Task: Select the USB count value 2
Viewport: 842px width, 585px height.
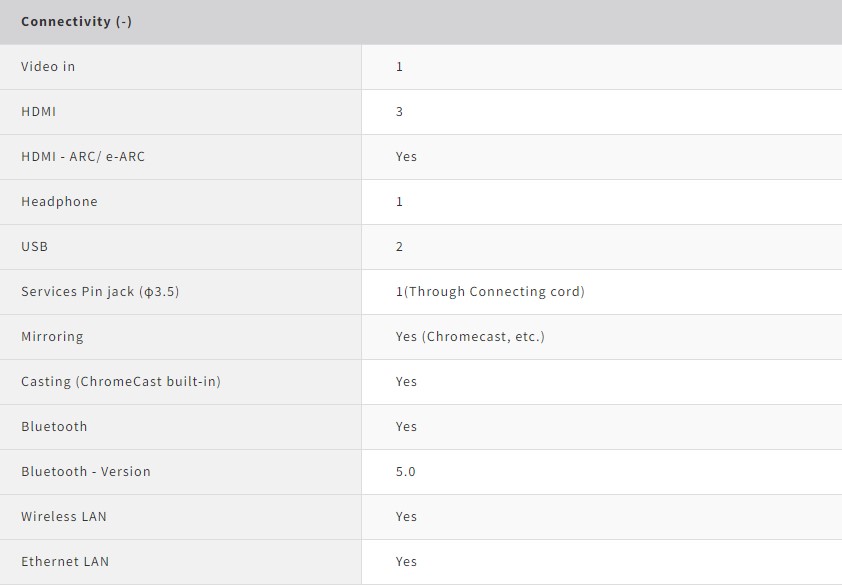Action: coord(399,247)
